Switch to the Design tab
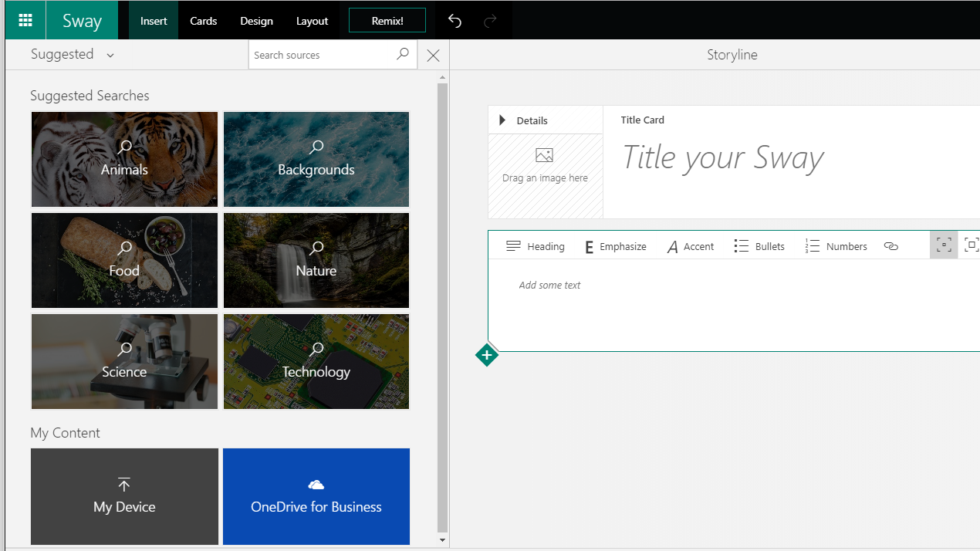The image size is (980, 551). pos(256,20)
